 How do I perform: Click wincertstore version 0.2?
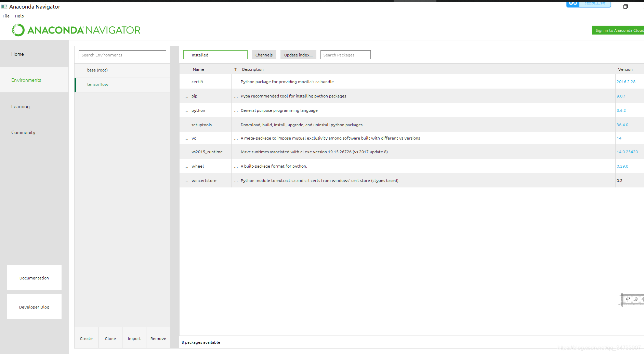point(619,181)
